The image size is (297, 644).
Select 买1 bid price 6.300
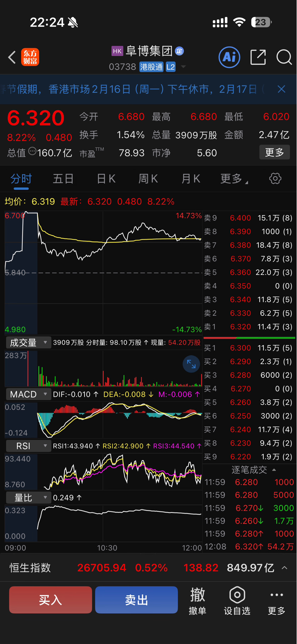pyautogui.click(x=249, y=348)
